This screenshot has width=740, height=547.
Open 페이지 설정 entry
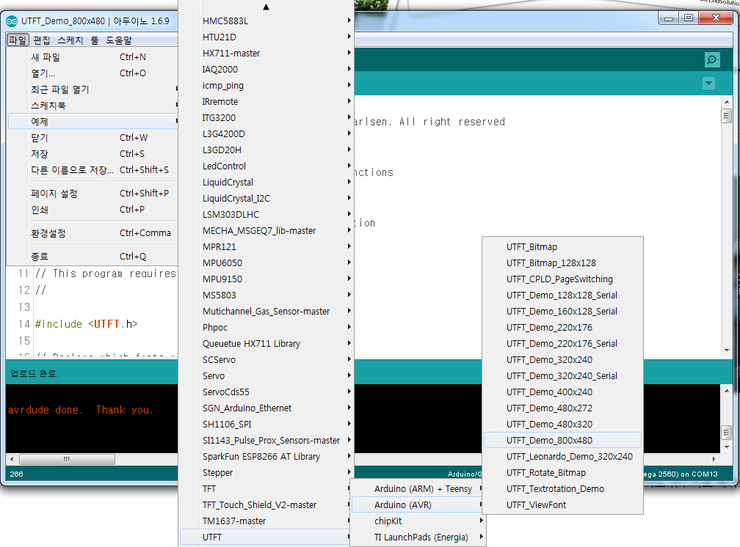click(93, 194)
